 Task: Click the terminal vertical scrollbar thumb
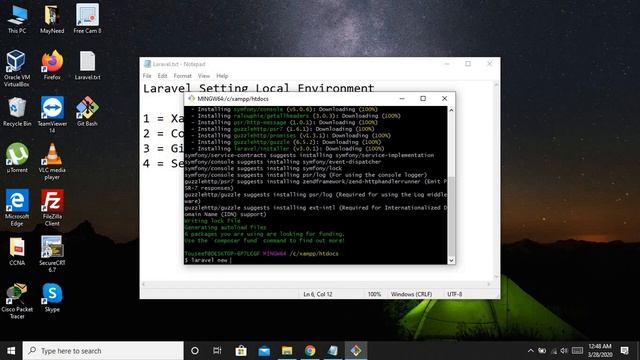(x=451, y=216)
